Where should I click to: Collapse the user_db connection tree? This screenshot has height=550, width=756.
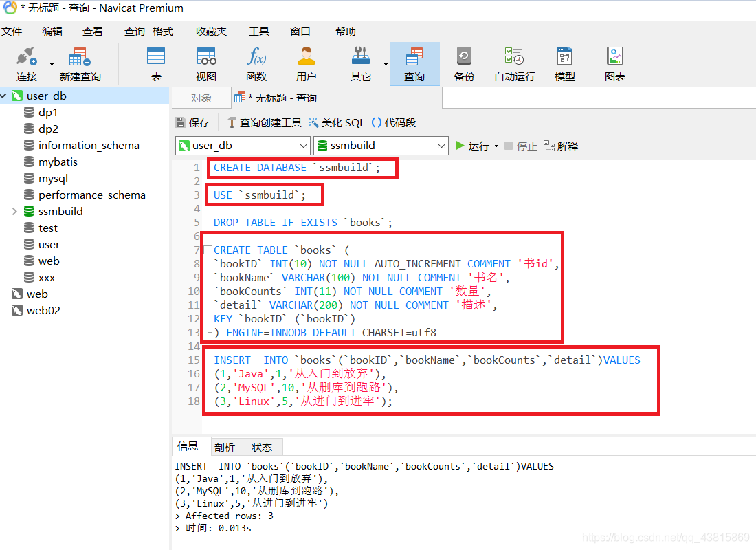click(x=4, y=96)
